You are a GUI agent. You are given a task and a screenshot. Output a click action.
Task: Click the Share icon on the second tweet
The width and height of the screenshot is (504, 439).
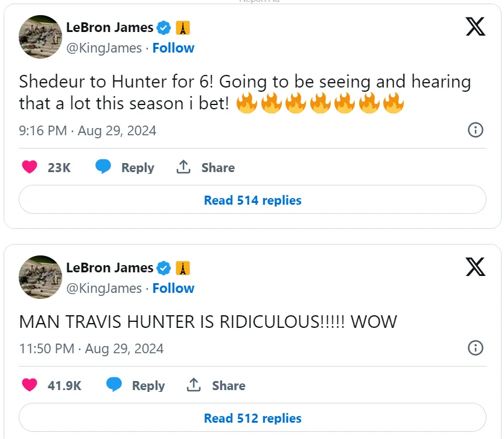pos(194,385)
